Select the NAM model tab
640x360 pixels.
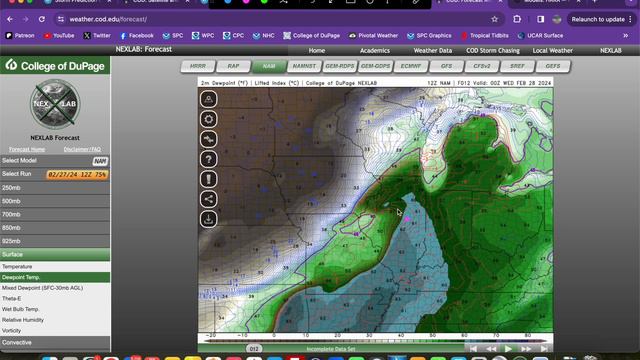(269, 66)
